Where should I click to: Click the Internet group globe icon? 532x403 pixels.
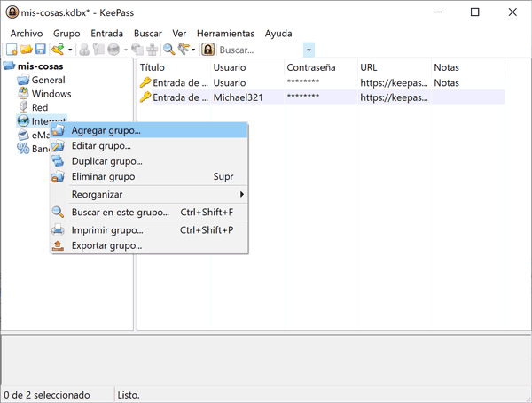coord(23,120)
